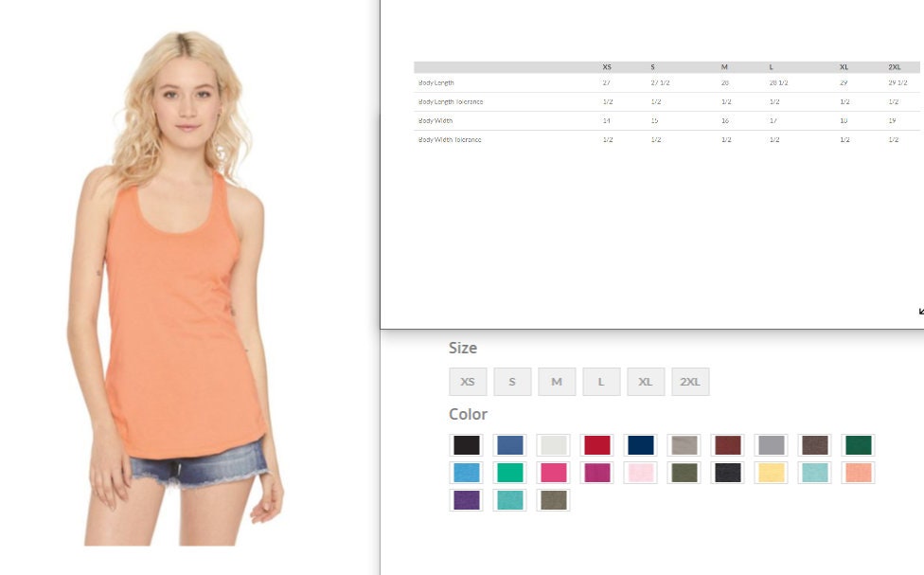Choose size S button
Viewport: 924px width, 575px height.
click(x=512, y=382)
